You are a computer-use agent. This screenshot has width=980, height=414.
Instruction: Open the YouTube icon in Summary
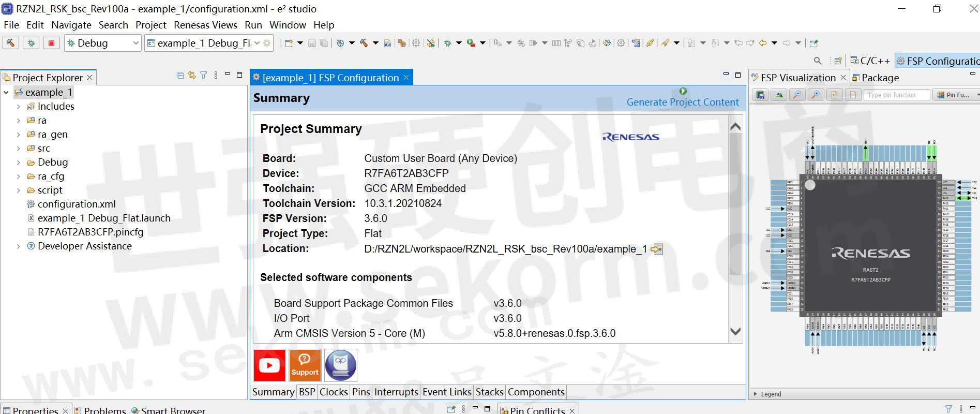click(x=269, y=365)
